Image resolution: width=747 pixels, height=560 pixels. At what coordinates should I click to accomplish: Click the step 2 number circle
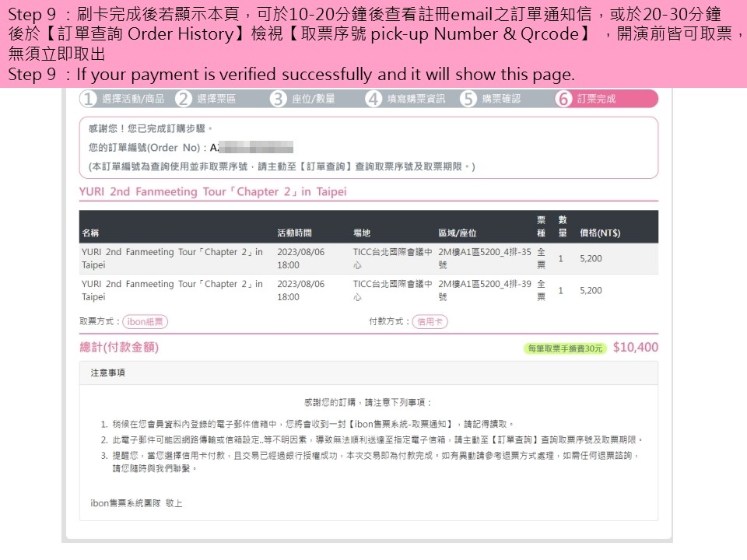pos(184,99)
